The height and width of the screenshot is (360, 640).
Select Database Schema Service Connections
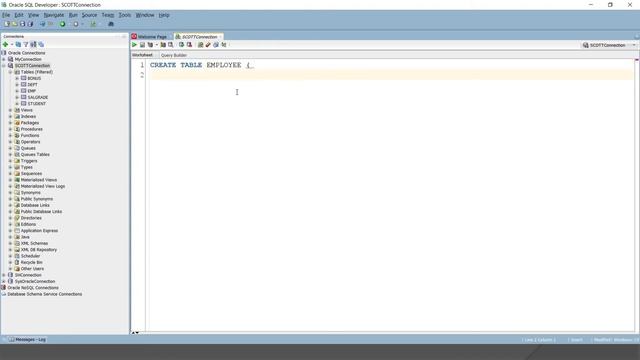click(x=44, y=294)
